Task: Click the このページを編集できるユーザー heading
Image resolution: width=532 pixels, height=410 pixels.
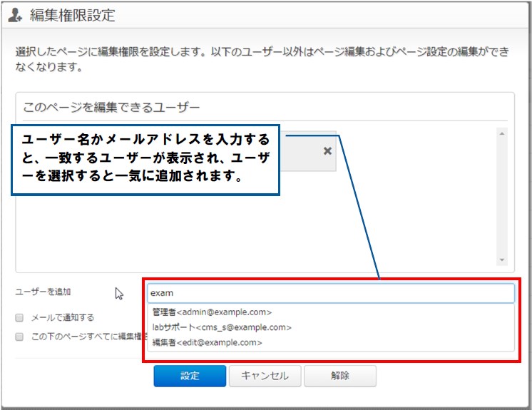Action: tap(111, 107)
